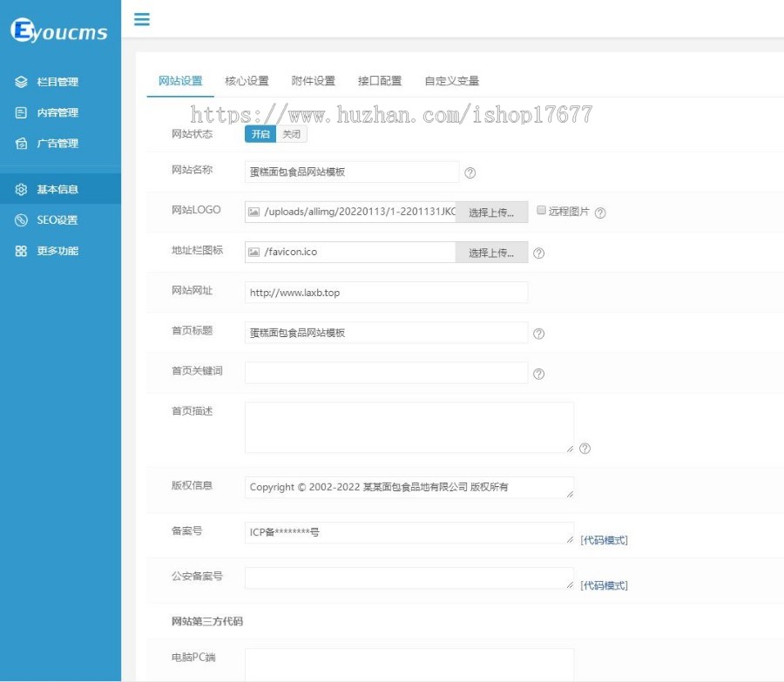Switch to the 接口配置 tab
Viewport: 784px width, 682px height.
pos(380,81)
